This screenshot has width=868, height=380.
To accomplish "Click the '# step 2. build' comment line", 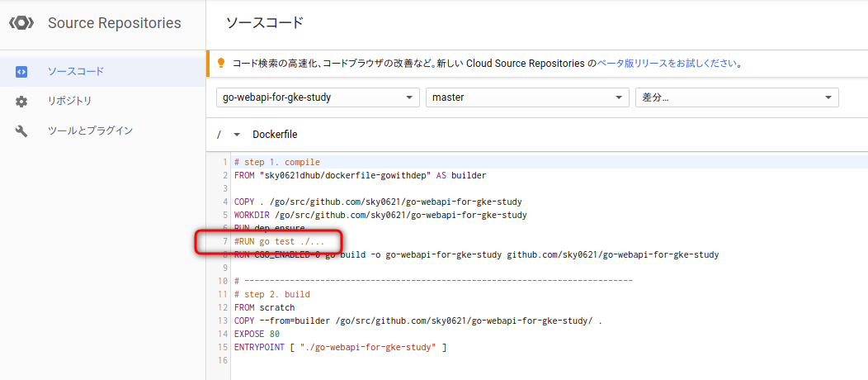I will 271,294.
